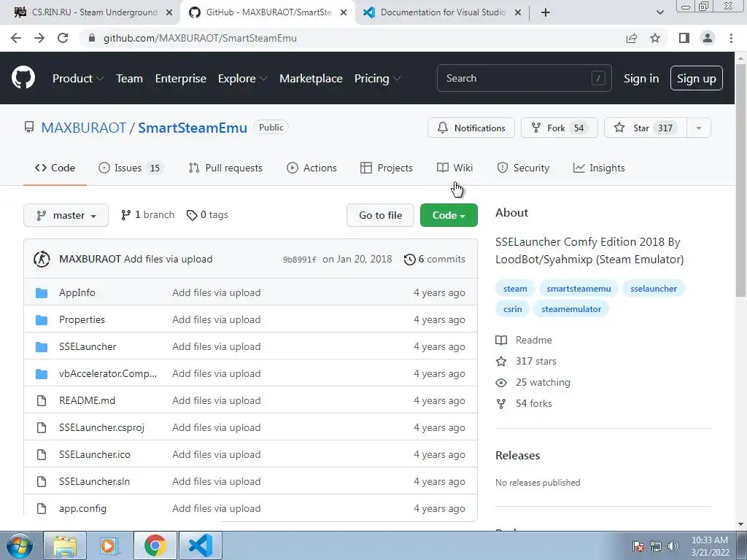Expand the Pricing menu
The height and width of the screenshot is (560, 747).
tap(377, 79)
